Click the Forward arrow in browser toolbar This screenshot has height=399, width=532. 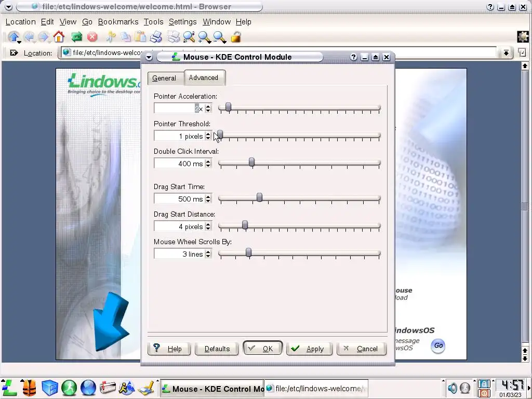[x=44, y=37]
